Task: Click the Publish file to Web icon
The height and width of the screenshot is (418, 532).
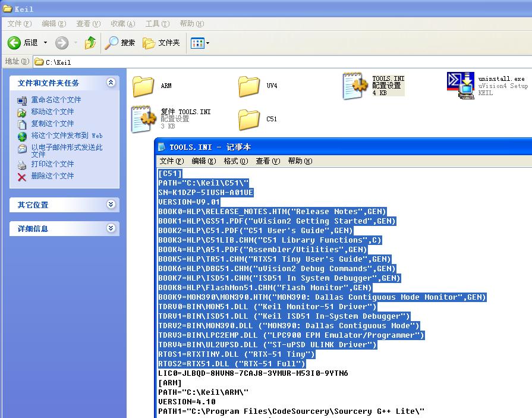Action: pyautogui.click(x=22, y=136)
